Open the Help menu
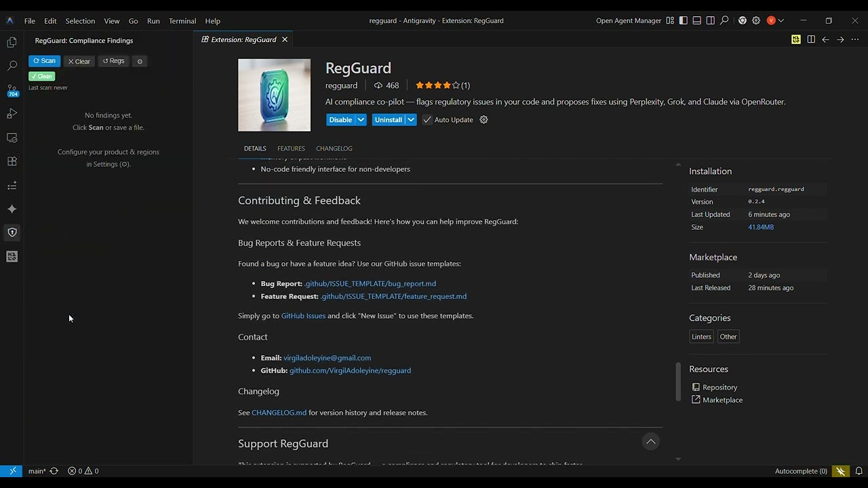The height and width of the screenshot is (488, 868). point(212,21)
